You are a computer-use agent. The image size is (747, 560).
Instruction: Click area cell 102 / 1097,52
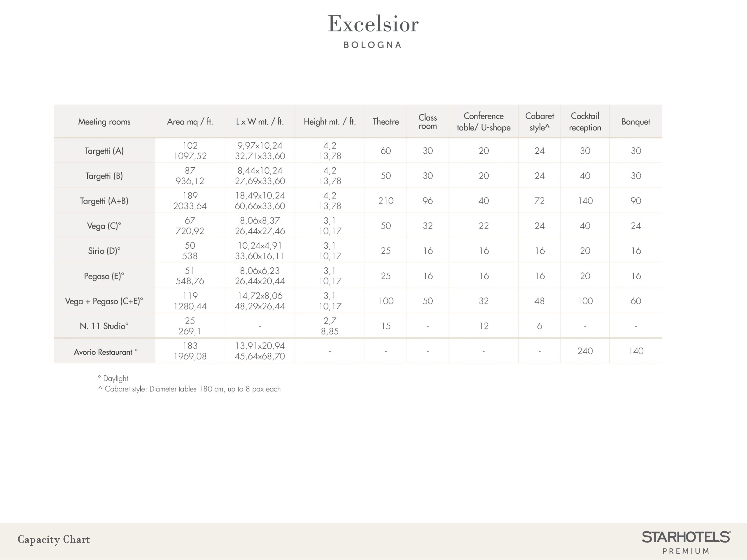(x=190, y=151)
